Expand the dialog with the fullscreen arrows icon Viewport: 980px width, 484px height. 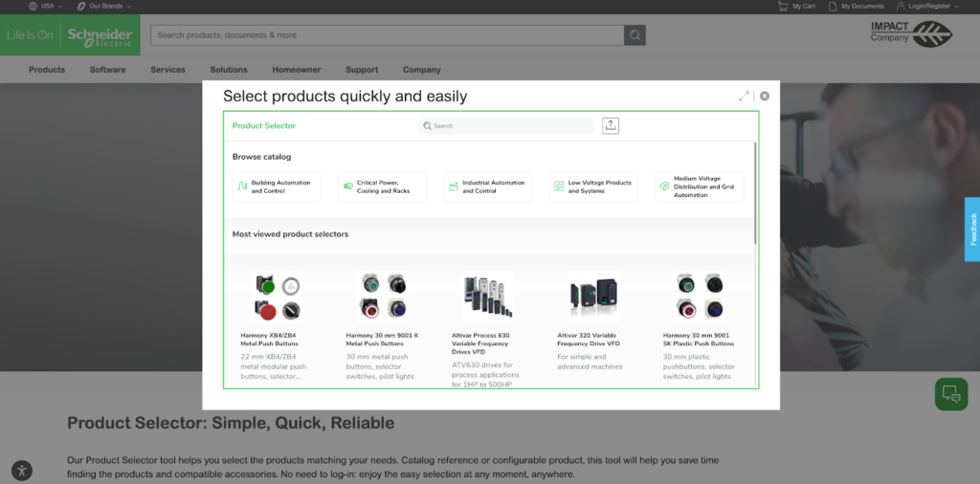click(x=744, y=97)
